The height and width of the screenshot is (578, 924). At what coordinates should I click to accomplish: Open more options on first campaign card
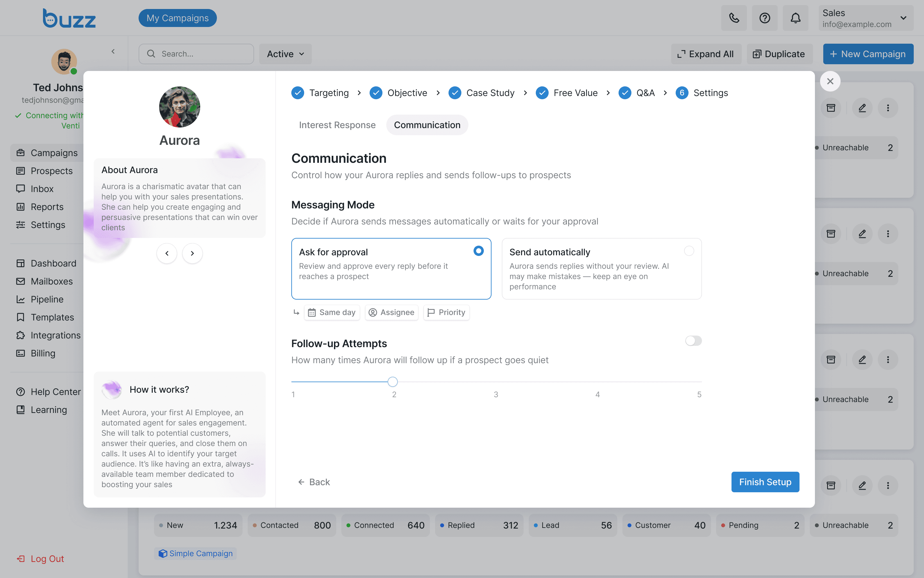(888, 108)
